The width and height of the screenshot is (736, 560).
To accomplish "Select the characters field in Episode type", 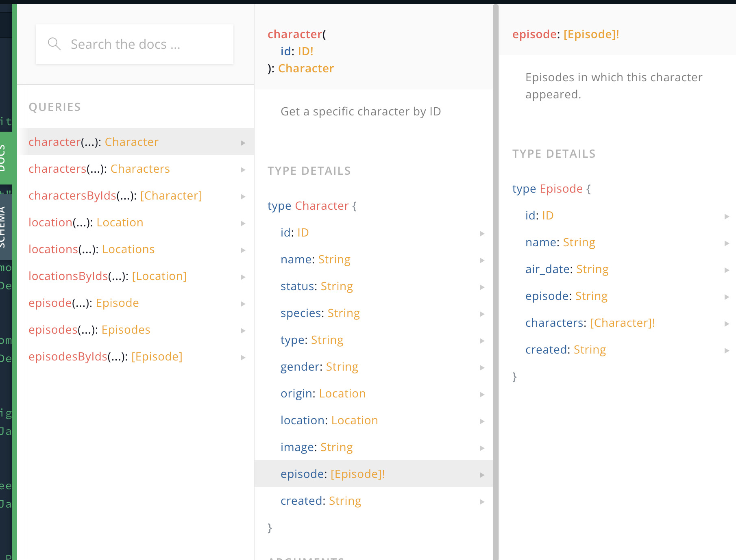I will (x=553, y=322).
